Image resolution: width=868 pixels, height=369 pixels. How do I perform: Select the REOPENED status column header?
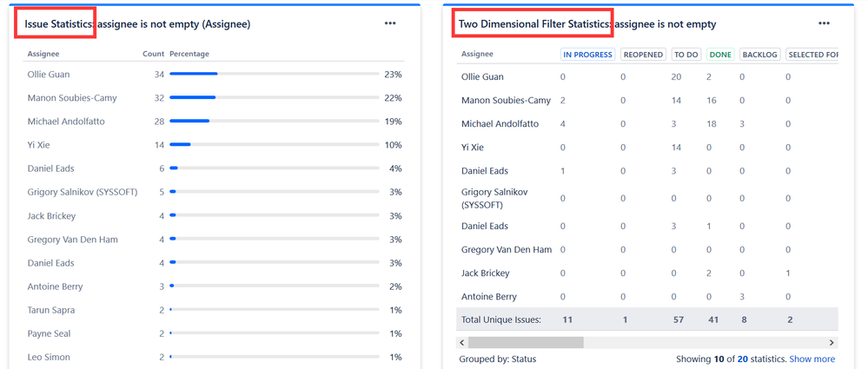[644, 54]
